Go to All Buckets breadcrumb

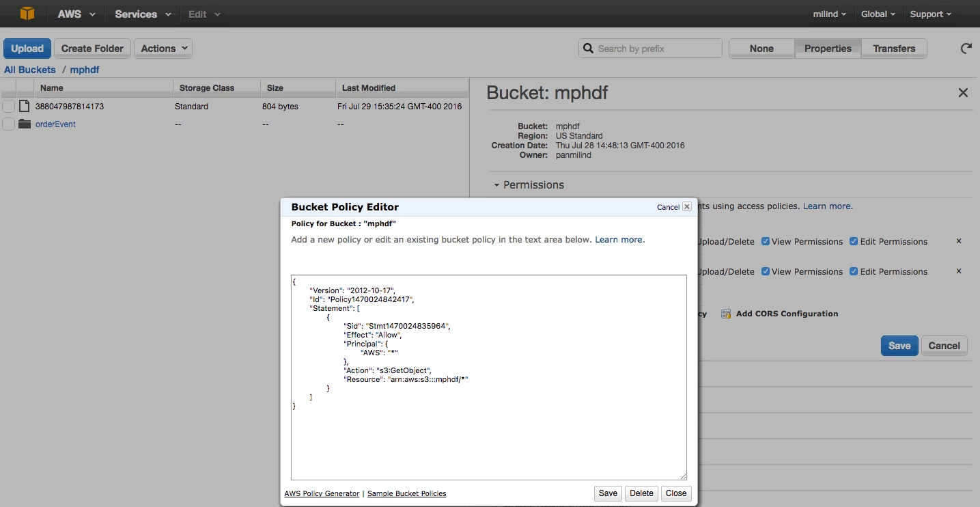point(30,70)
